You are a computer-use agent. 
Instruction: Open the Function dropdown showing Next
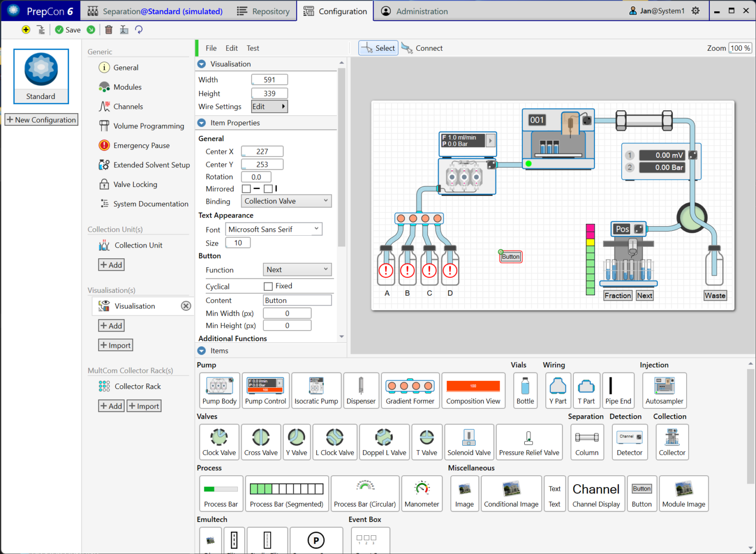[297, 270]
